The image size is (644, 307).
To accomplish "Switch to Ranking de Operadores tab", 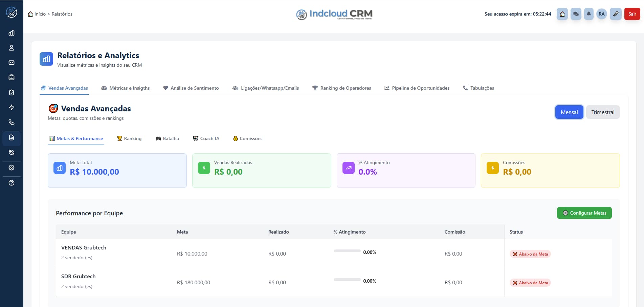I will pyautogui.click(x=342, y=88).
